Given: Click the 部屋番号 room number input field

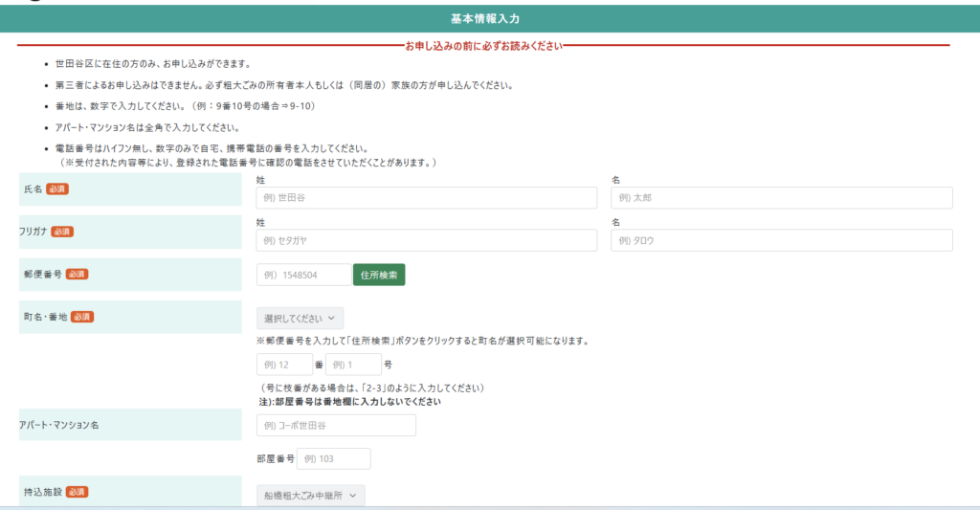Looking at the screenshot, I should click(333, 458).
